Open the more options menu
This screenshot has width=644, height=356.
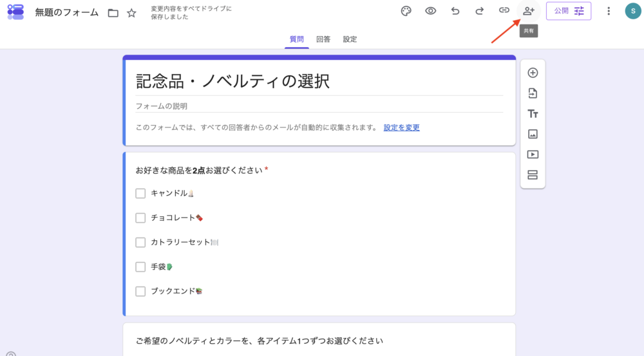tap(609, 11)
